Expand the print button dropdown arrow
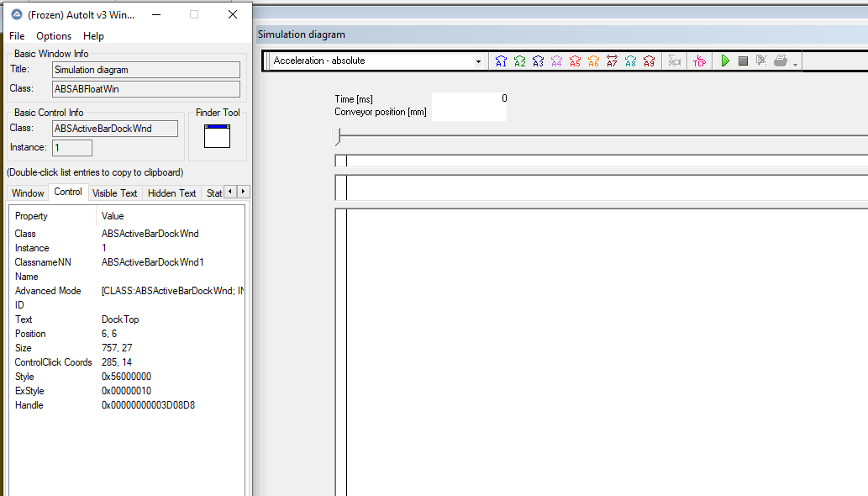The height and width of the screenshot is (496, 868). point(795,64)
